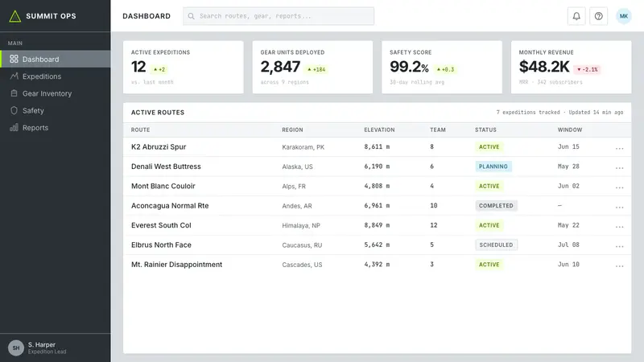Click the Summit Ops triangle logo
This screenshot has width=644, height=362.
tap(15, 16)
